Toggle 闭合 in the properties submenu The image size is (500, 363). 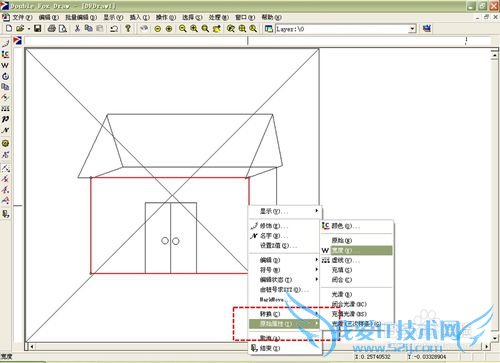coord(357,280)
